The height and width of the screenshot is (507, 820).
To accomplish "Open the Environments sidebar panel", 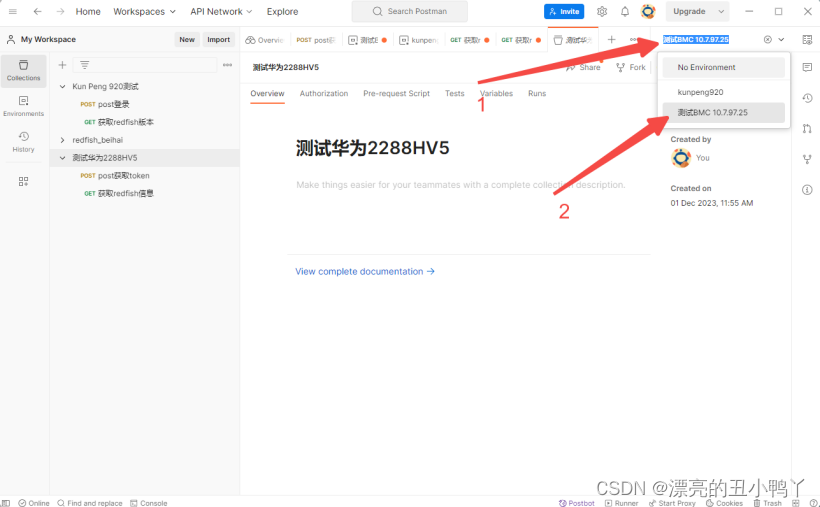I will click(24, 106).
